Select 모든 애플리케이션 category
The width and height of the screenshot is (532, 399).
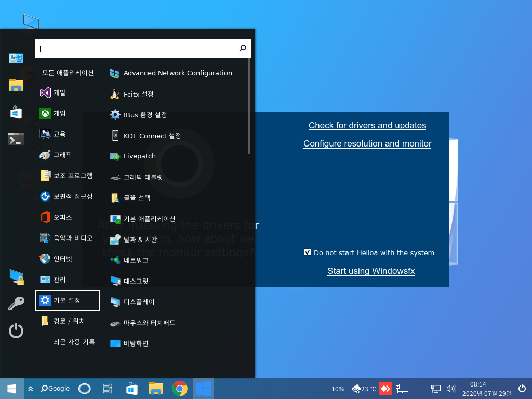tap(68, 73)
